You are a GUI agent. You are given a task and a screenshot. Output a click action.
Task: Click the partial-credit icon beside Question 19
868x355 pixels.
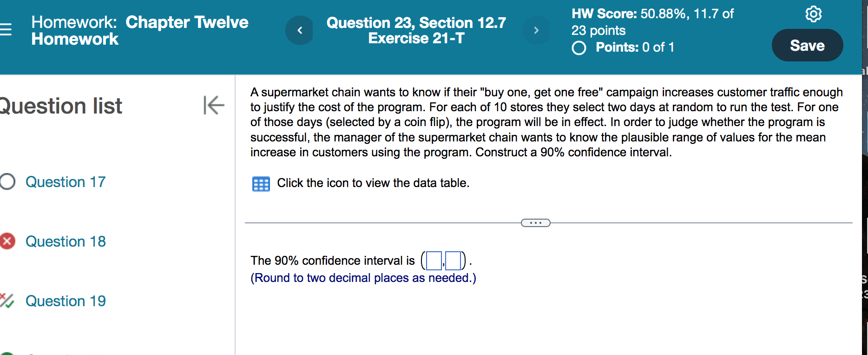[7, 301]
